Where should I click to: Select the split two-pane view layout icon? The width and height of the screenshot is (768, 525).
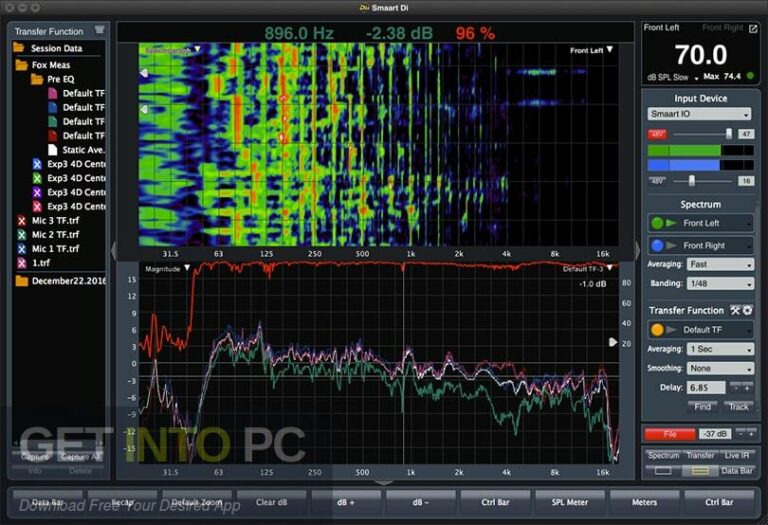700,471
